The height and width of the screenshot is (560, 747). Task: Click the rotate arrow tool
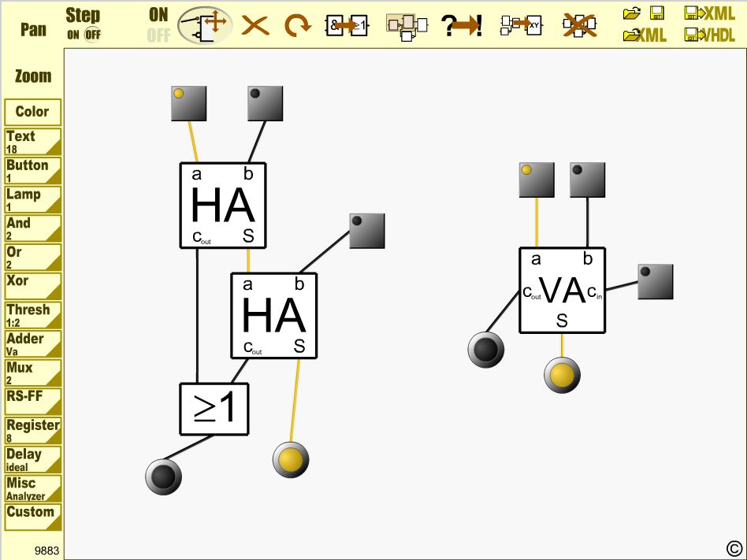(297, 25)
